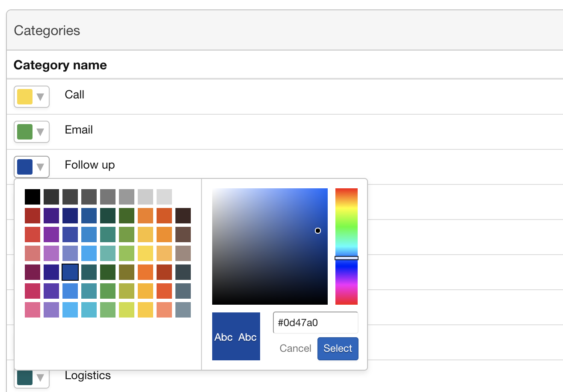
Task: Pick the dark slate swatch right of the rust swatch
Action: [x=183, y=272]
